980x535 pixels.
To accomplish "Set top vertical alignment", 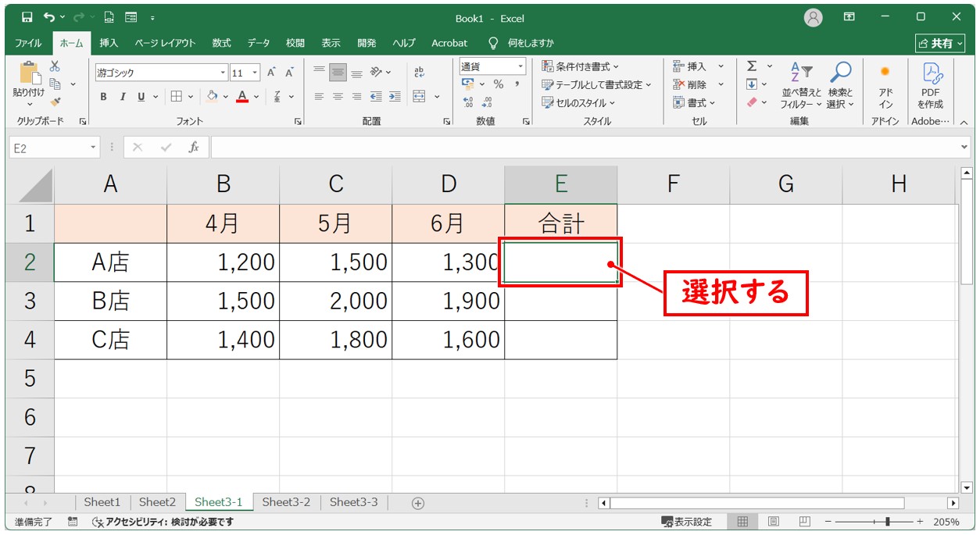I will coord(319,73).
